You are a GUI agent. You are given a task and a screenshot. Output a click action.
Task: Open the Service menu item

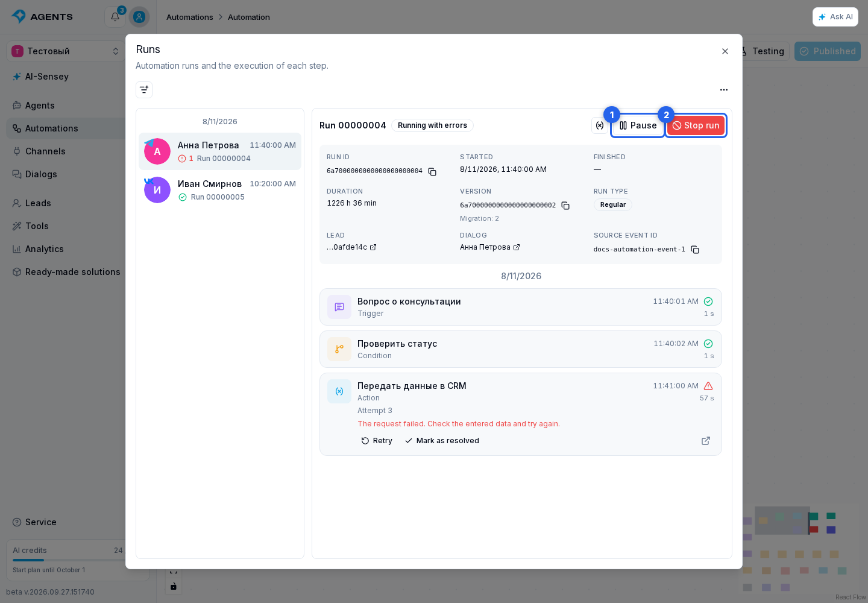pyautogui.click(x=66, y=522)
